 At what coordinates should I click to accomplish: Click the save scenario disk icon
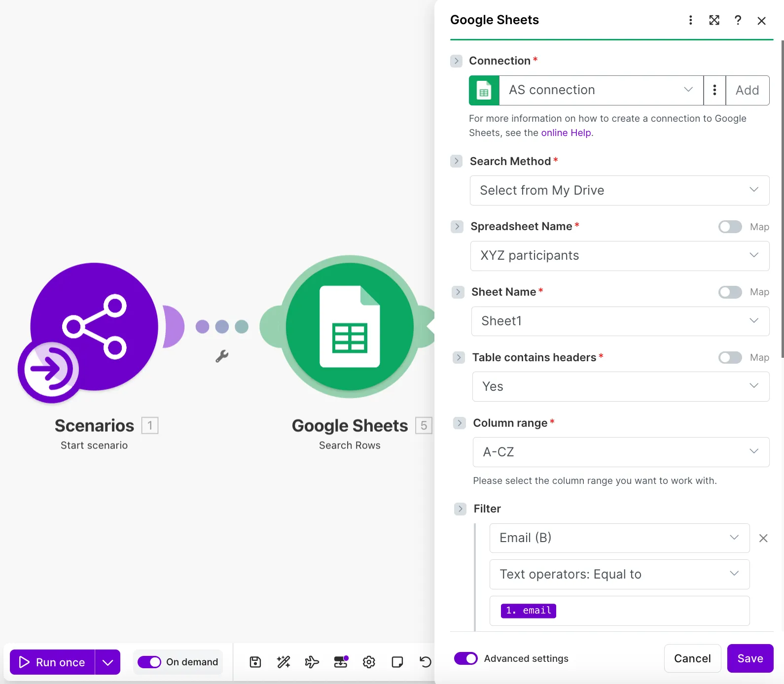pos(255,662)
